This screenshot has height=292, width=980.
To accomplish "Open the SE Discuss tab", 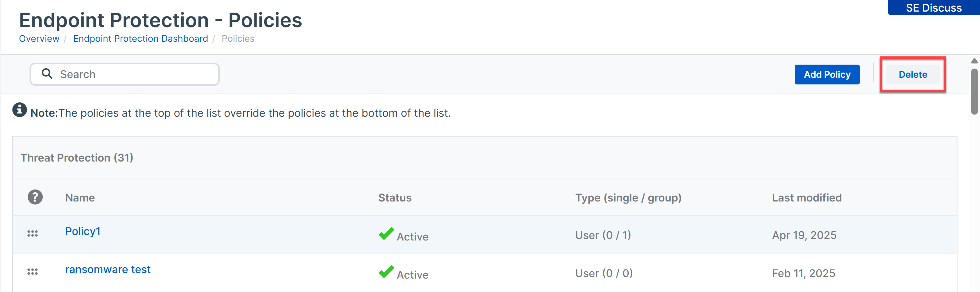I will tap(934, 8).
